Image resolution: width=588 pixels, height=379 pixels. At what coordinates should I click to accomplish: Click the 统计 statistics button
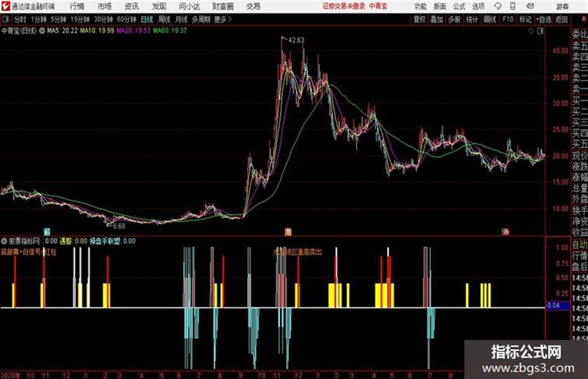[x=472, y=19]
